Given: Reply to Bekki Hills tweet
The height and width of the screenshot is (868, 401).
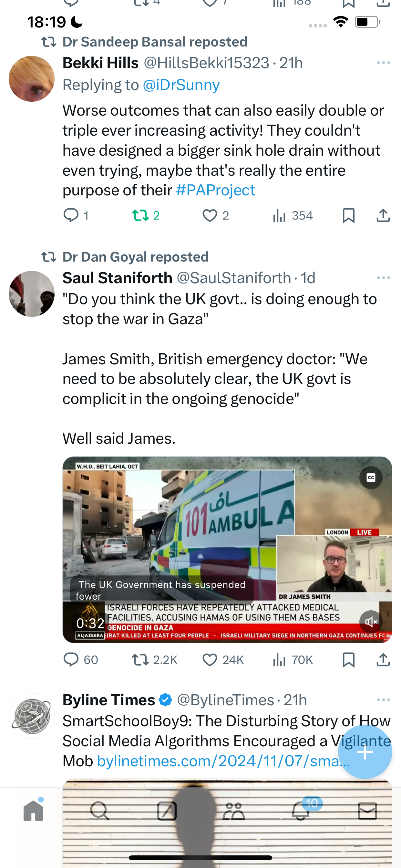Looking at the screenshot, I should (76, 215).
